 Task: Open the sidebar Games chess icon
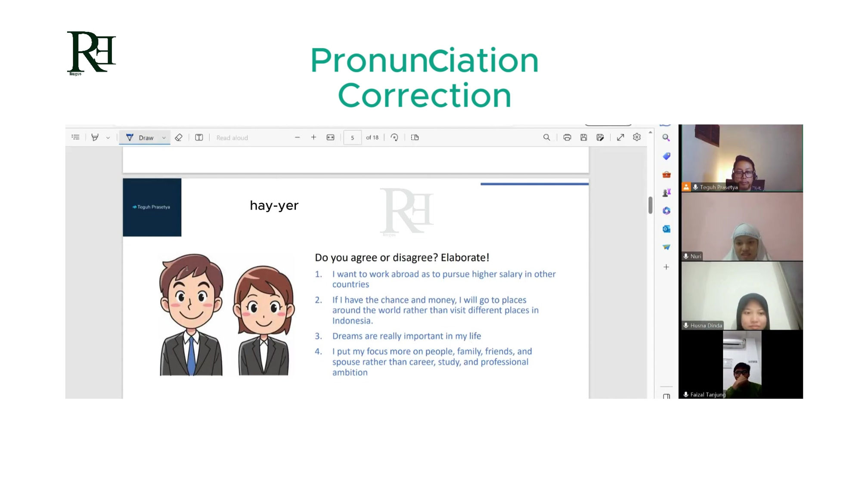tap(666, 193)
